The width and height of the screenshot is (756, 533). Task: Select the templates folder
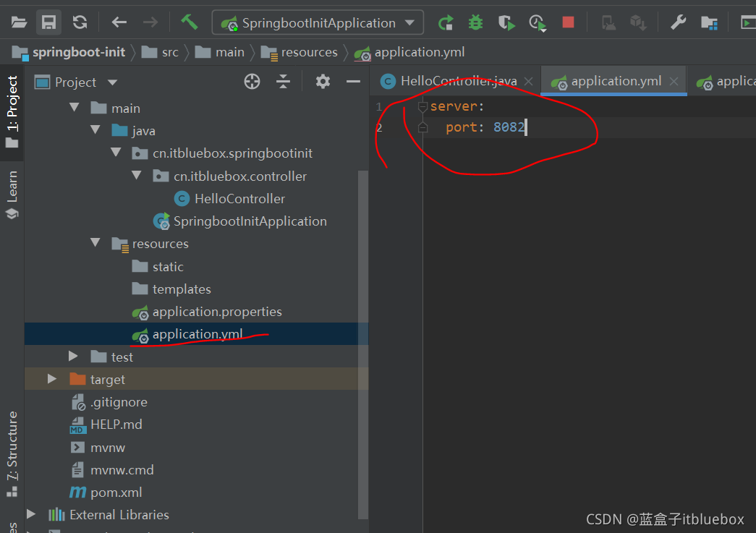click(x=171, y=289)
